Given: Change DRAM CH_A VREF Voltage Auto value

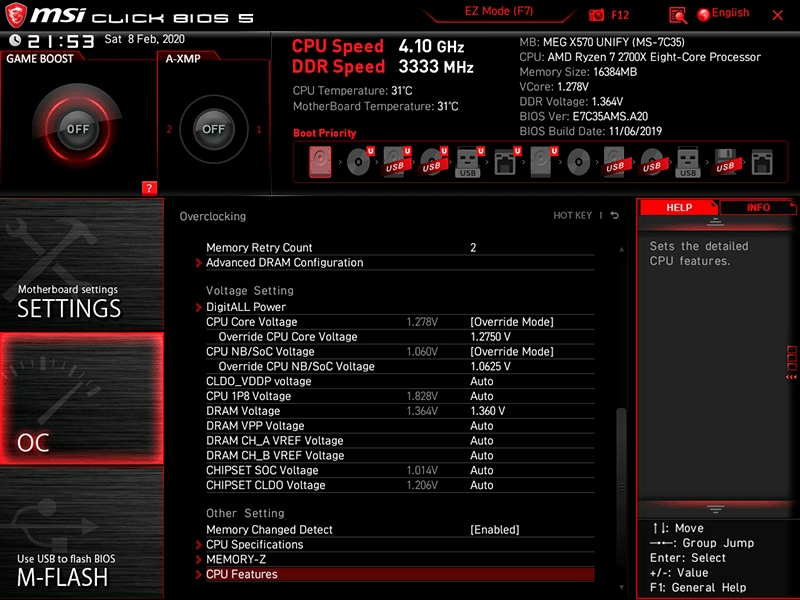Looking at the screenshot, I should click(482, 440).
